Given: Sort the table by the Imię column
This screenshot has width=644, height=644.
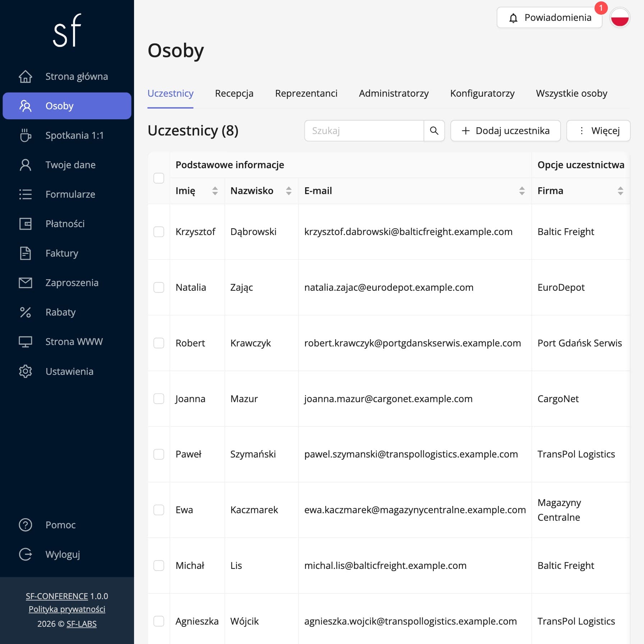Looking at the screenshot, I should 215,191.
